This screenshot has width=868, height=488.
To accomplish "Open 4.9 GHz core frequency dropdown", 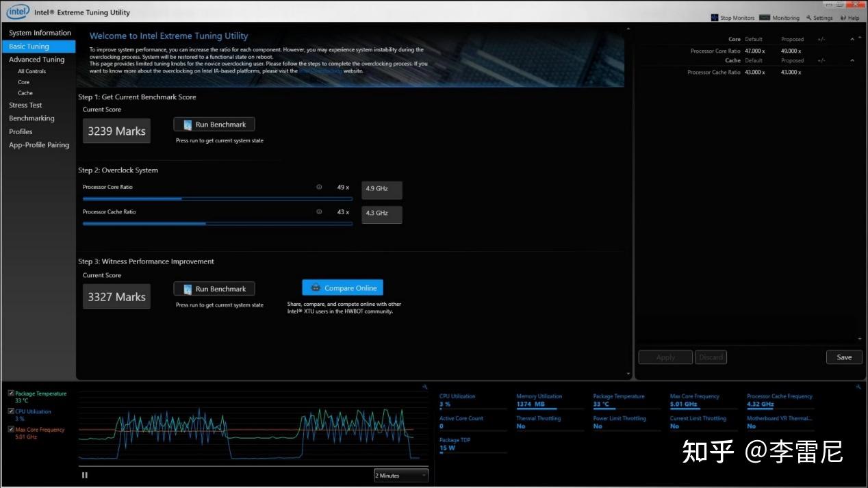I will click(x=382, y=190).
